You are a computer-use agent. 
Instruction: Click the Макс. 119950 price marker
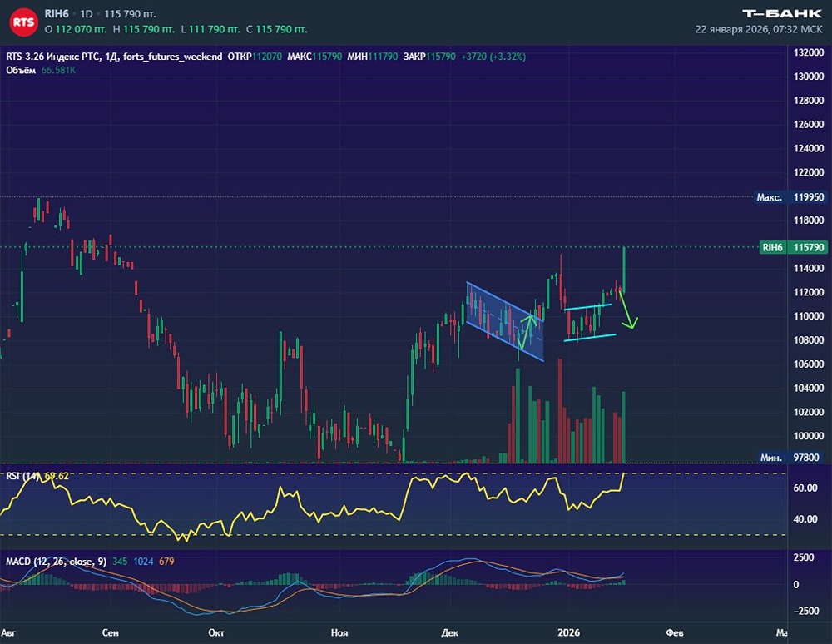tap(790, 197)
